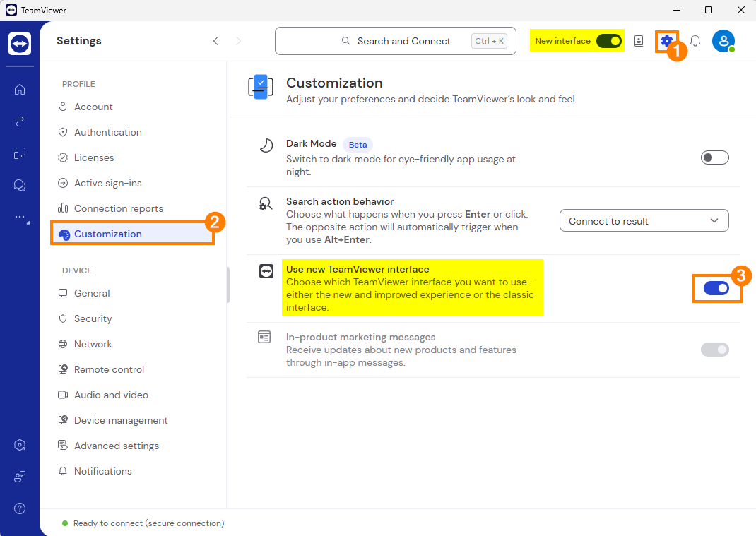Click the DEVICE section heading
The image size is (756, 536).
point(77,270)
